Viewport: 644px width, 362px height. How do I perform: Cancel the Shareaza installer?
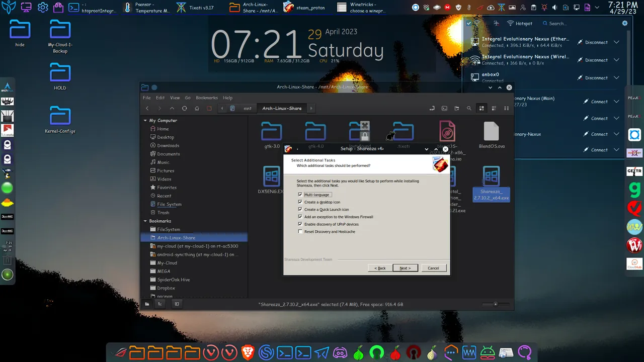coord(433,268)
